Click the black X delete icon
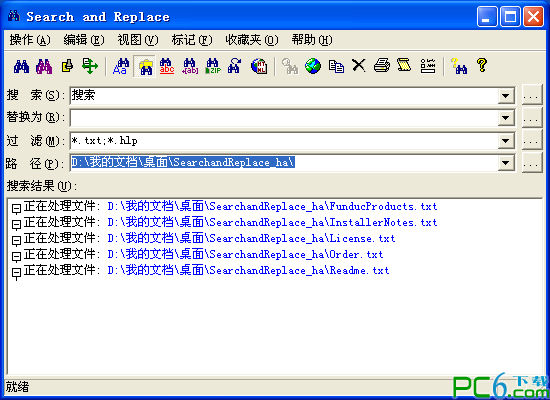The height and width of the screenshot is (400, 550). coord(358,66)
